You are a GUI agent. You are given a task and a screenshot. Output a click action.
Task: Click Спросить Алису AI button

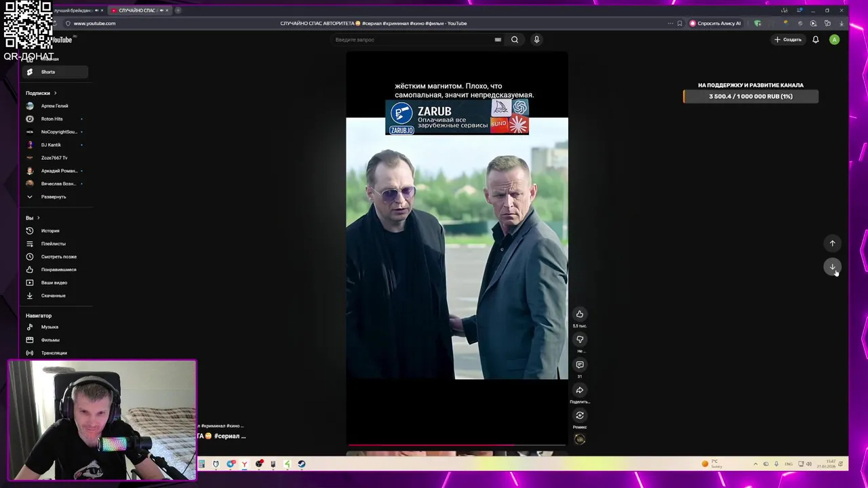click(715, 23)
